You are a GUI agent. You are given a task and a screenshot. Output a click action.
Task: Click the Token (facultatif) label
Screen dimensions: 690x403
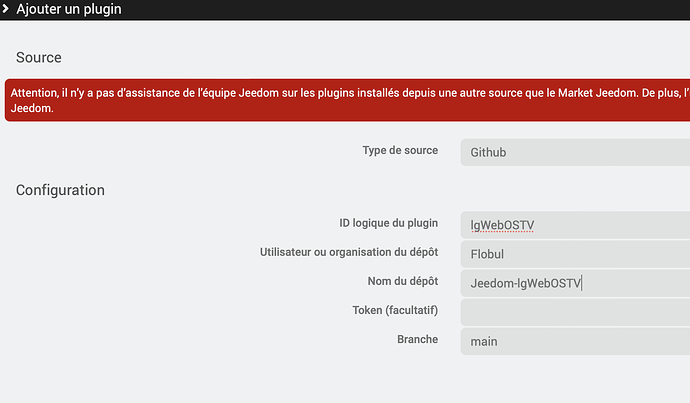pos(395,310)
